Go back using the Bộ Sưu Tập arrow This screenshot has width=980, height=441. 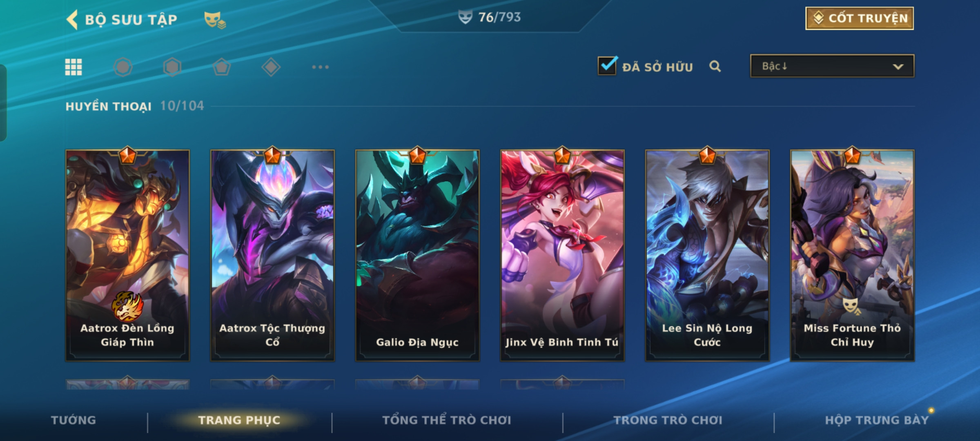coord(72,20)
